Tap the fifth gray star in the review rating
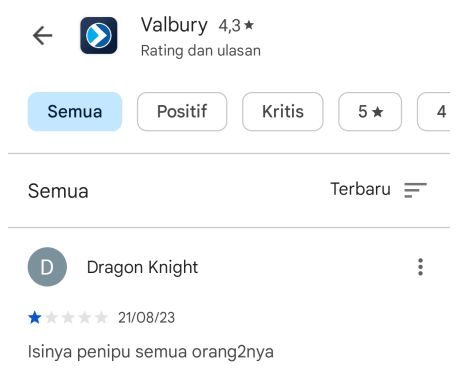Viewport: 461px width, 373px height. [101, 317]
